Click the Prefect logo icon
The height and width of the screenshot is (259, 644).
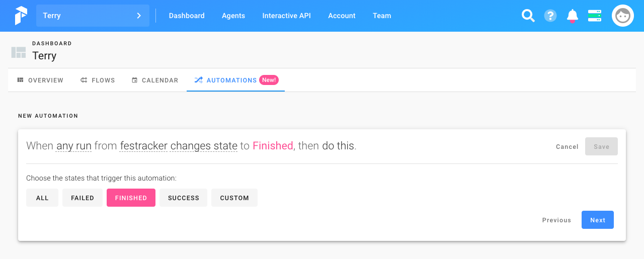pos(21,16)
